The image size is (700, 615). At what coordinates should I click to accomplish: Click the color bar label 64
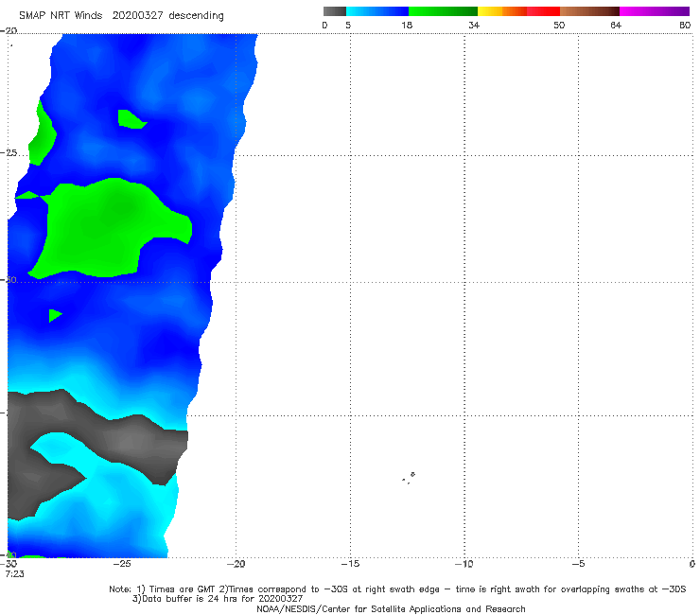coord(616,26)
